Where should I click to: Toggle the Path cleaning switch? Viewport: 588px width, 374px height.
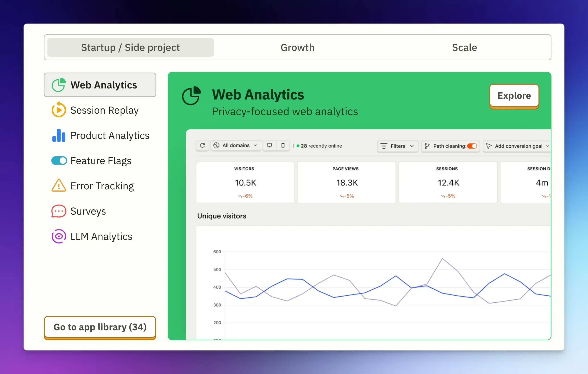point(472,146)
